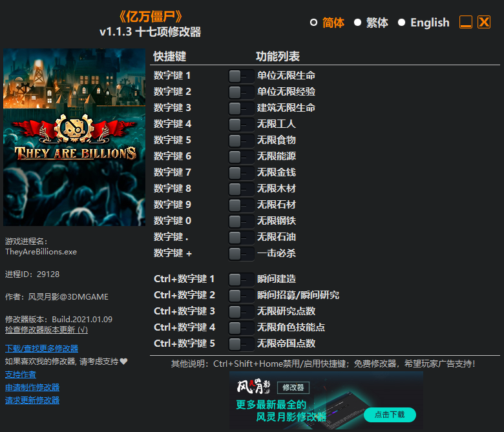Screen dimensions: 504x432
Task: Click v1.1.3 十七项修改器 subtitle
Action: pos(150,32)
